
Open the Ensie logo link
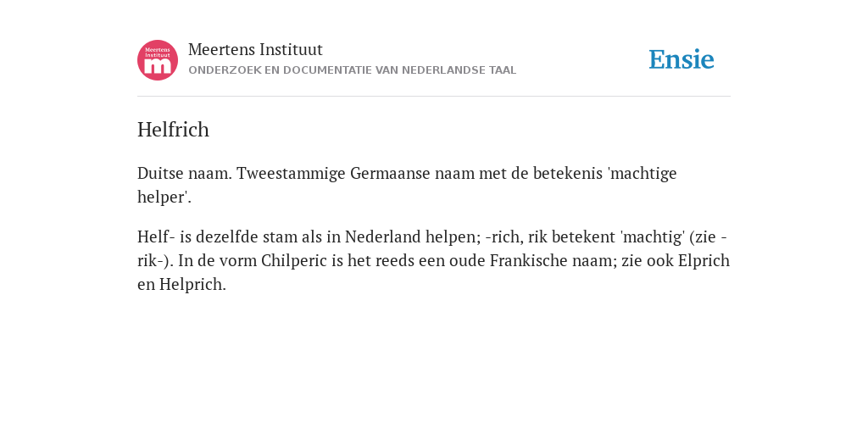point(682,59)
